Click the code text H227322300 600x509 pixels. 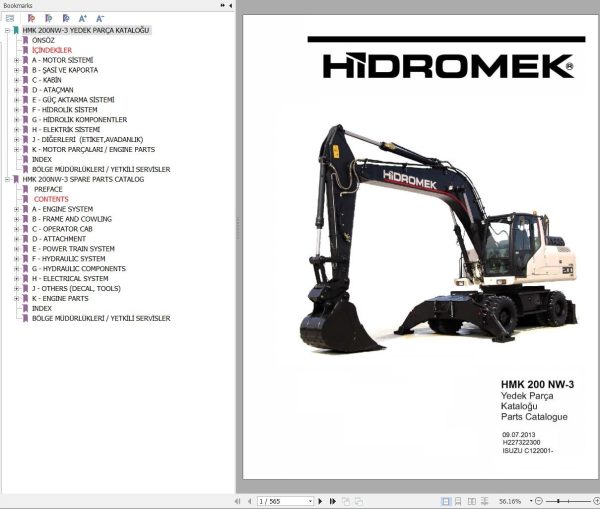coord(521,443)
